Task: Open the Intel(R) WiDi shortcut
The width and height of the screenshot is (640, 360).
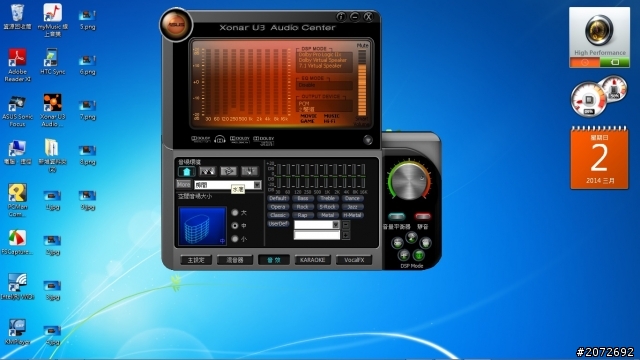Action: (17, 287)
